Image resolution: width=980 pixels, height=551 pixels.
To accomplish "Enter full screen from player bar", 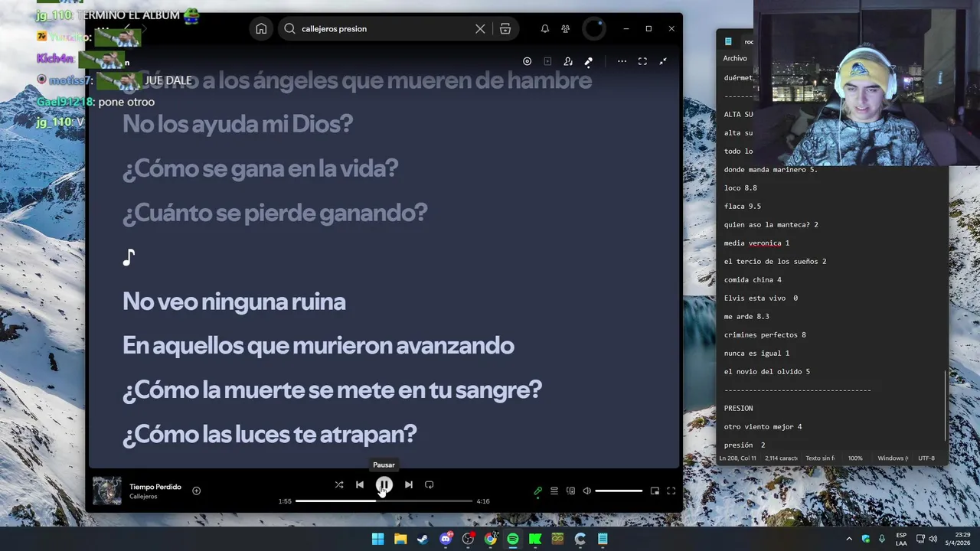I will tap(671, 491).
